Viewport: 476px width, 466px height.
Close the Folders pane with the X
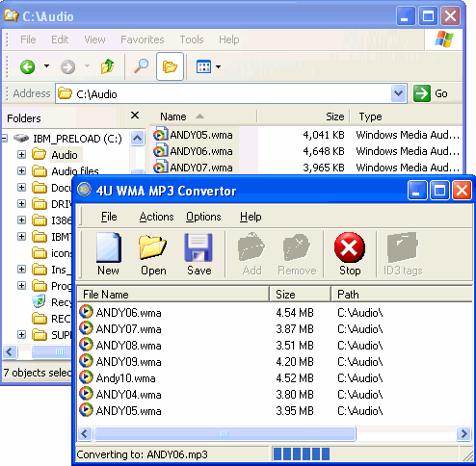point(135,116)
